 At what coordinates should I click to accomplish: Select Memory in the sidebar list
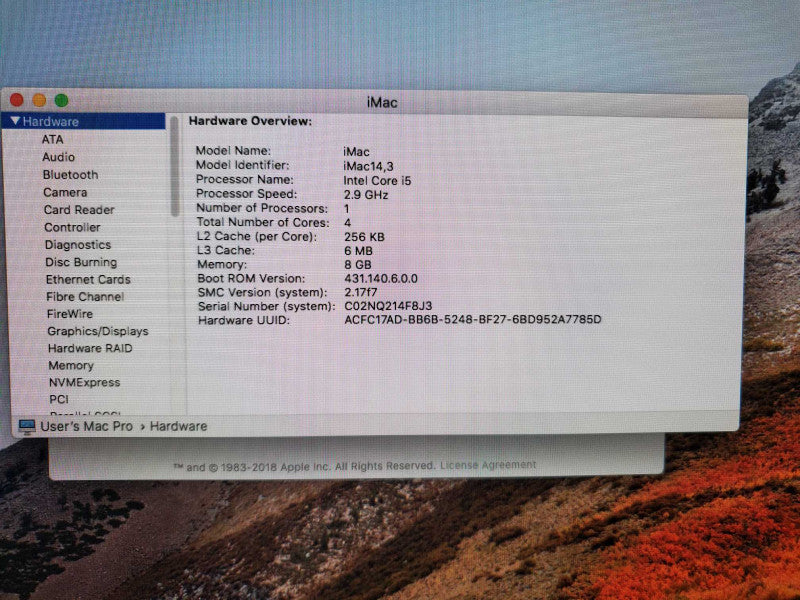71,365
